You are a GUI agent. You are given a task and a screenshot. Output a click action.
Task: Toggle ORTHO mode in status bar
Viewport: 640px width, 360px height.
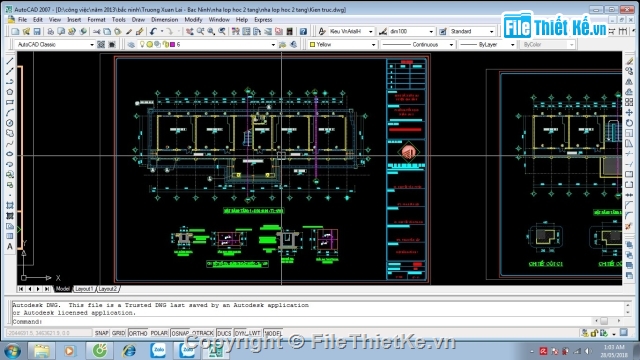(x=138, y=333)
